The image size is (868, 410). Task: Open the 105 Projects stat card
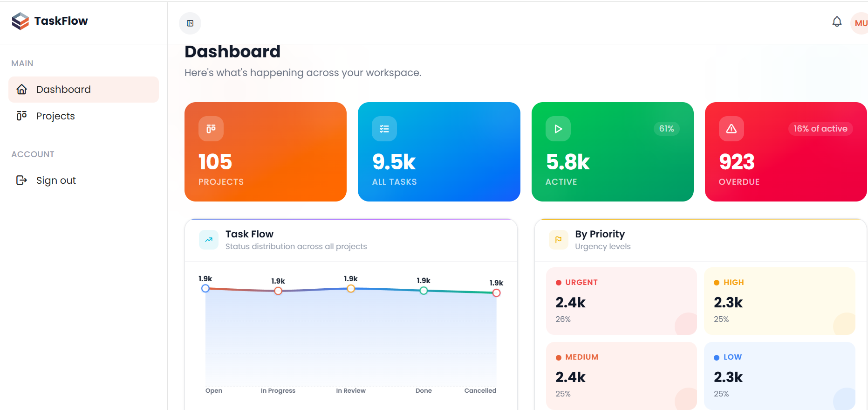coord(266,152)
